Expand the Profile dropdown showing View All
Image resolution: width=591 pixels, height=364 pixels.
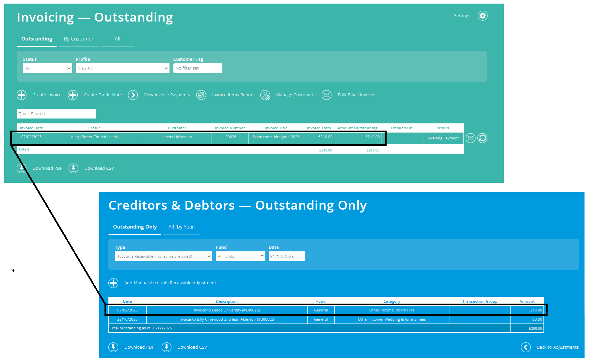click(x=122, y=68)
